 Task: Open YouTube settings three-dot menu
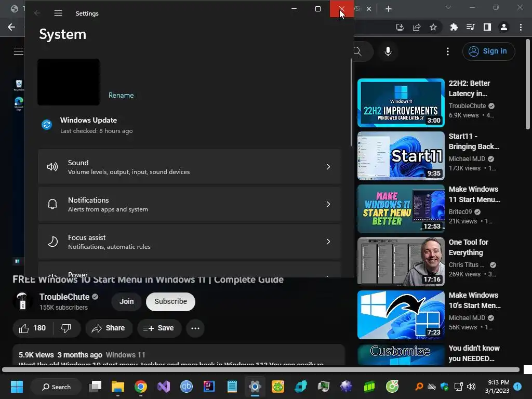coord(448,51)
